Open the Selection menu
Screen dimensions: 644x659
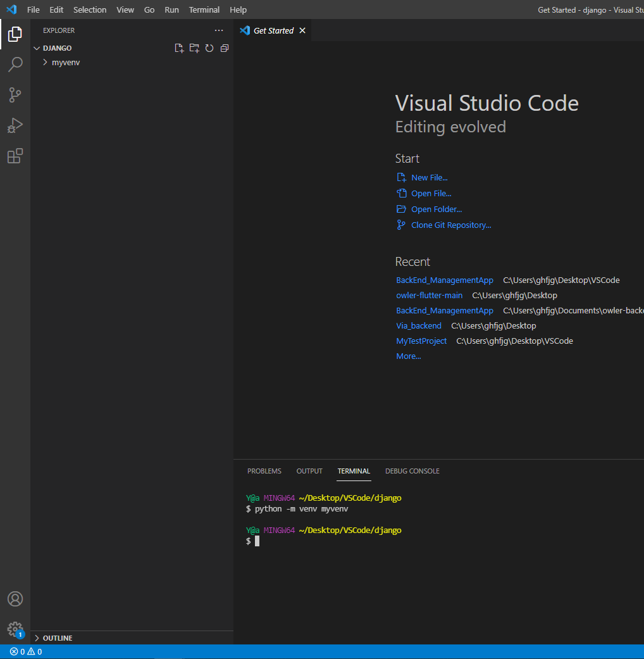tap(90, 9)
